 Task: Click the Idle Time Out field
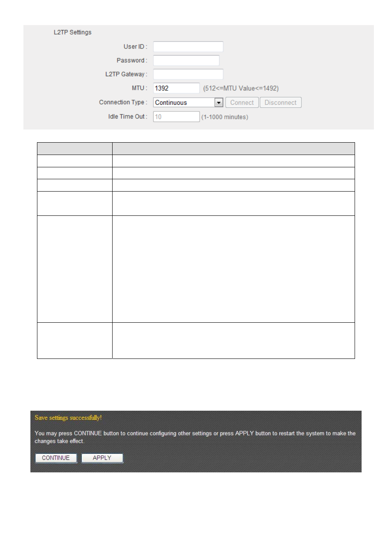(x=176, y=117)
